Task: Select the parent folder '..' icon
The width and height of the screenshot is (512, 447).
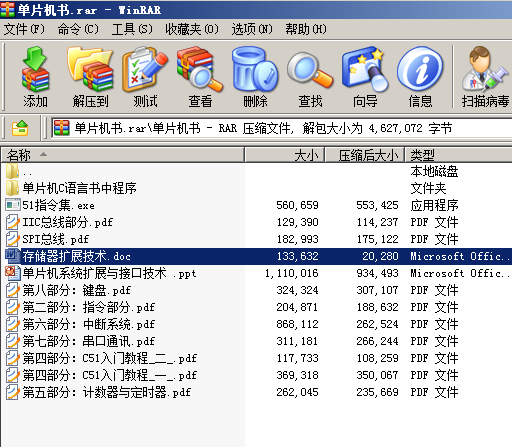Action: tap(12, 171)
